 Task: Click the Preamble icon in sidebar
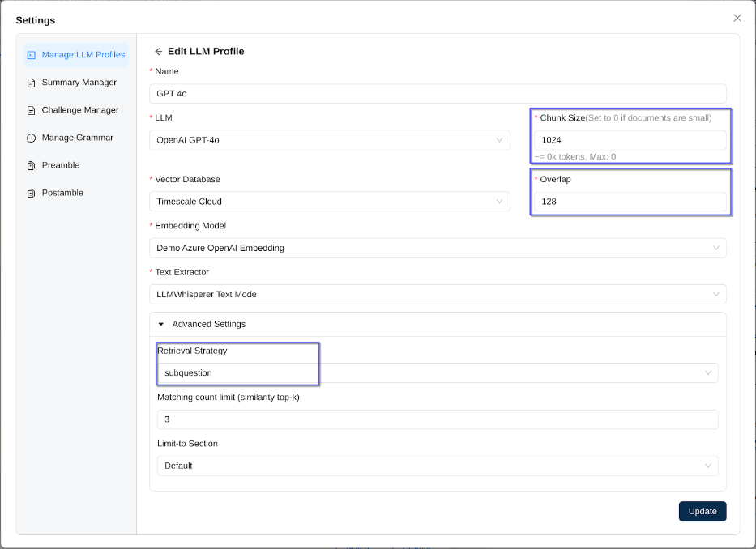coord(32,165)
